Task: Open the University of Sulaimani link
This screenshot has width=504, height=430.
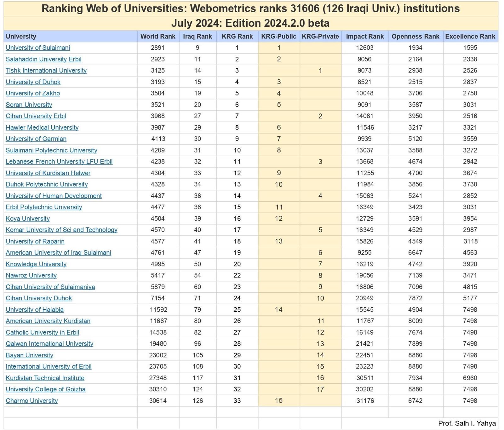Action: pos(38,48)
